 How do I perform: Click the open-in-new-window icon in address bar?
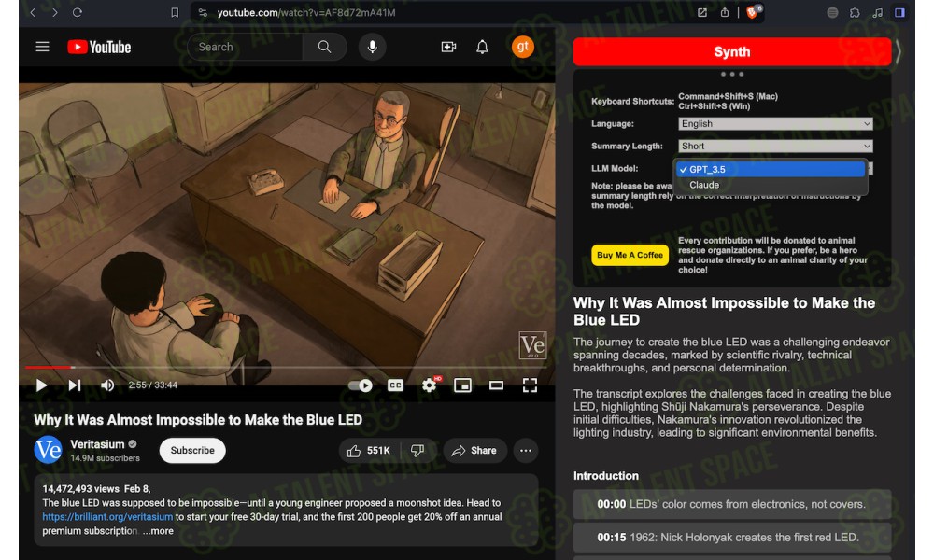click(x=702, y=12)
